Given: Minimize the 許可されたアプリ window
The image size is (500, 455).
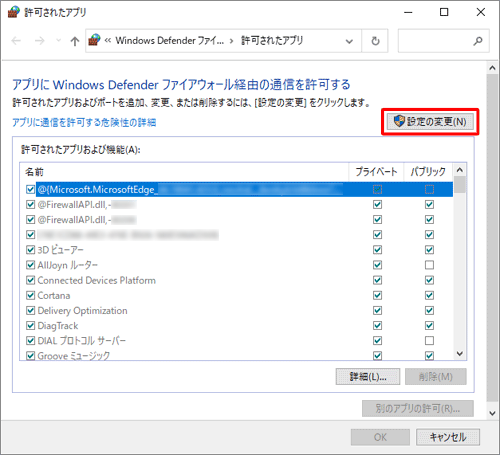Looking at the screenshot, I should [x=408, y=12].
